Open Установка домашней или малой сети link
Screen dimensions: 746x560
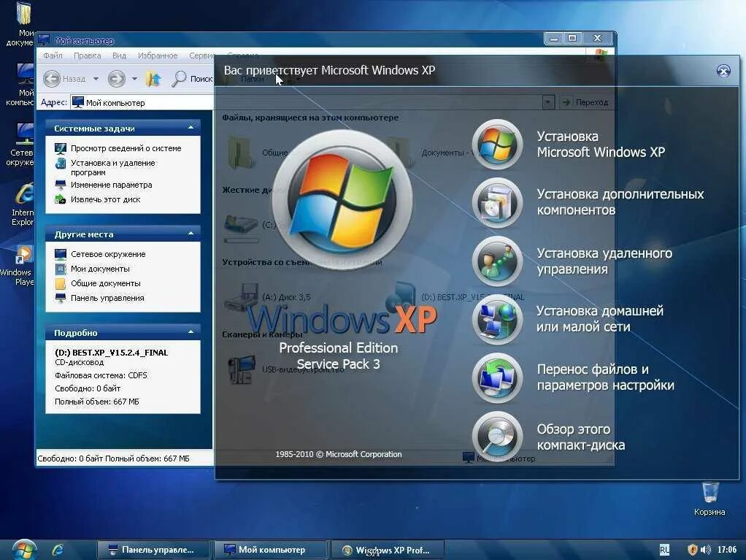pos(600,319)
